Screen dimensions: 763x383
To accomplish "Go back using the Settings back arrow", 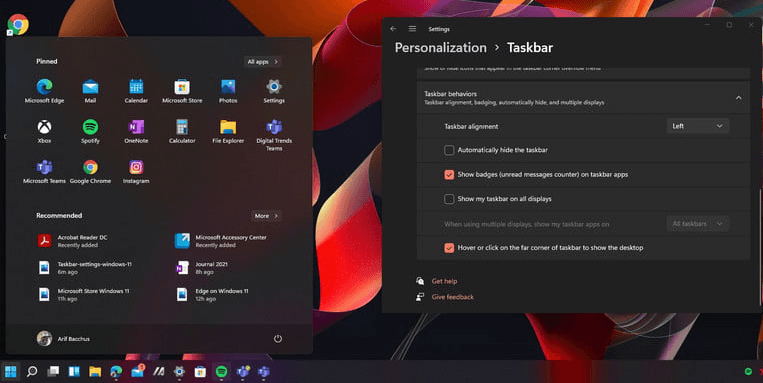I will coord(393,29).
